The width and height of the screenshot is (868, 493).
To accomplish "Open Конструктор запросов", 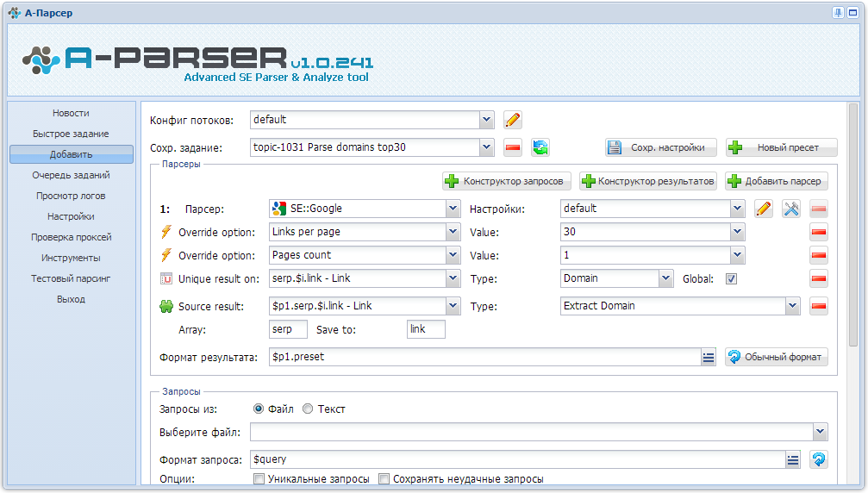I will coord(507,181).
